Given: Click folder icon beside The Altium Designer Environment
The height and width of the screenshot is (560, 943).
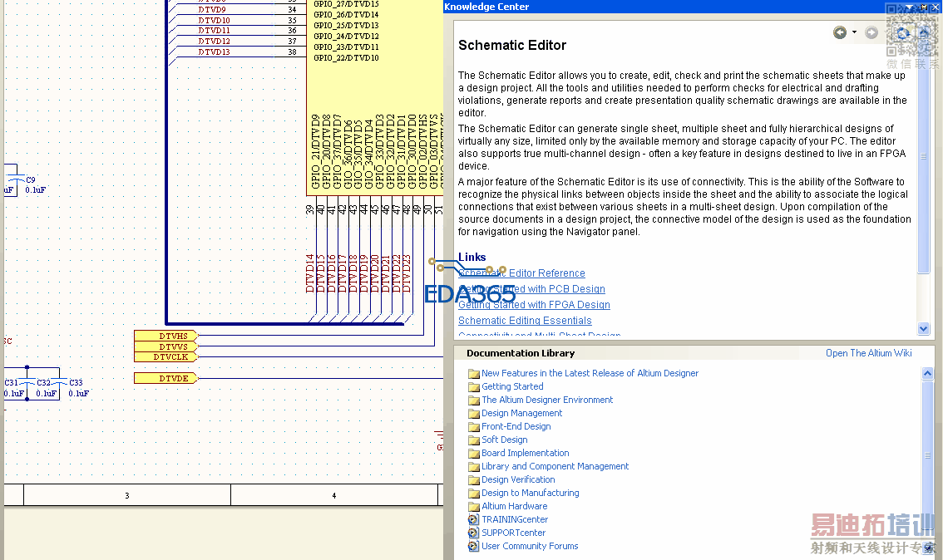Looking at the screenshot, I should point(474,400).
